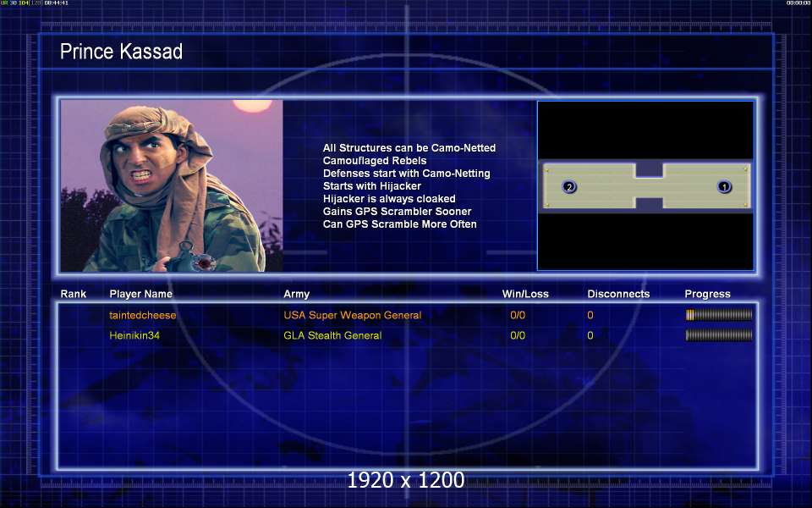Click 'Can GPS Scramble More Often' line

click(399, 224)
